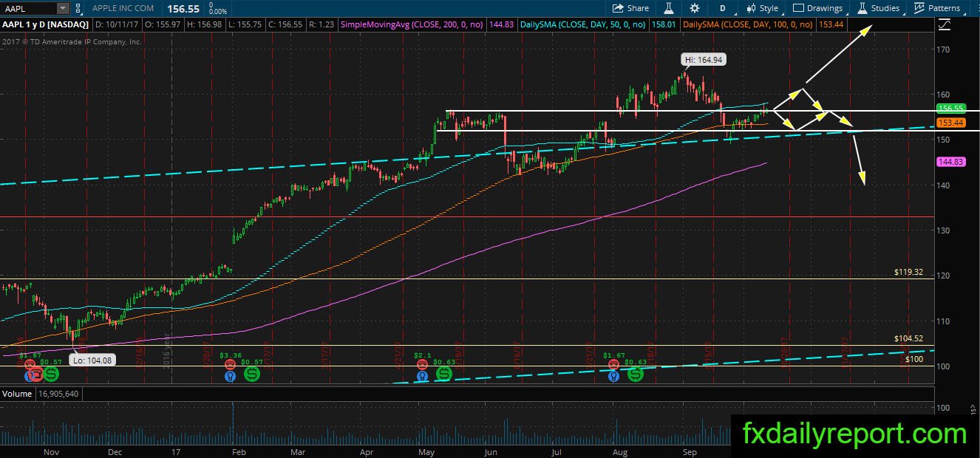980x458 pixels.
Task: Click the chart scale icon below Patterns
Action: click(944, 25)
